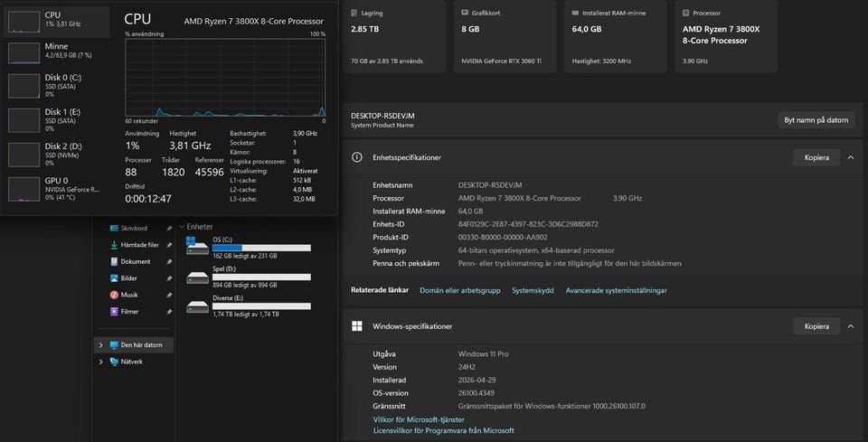
Task: Click the Bilder picture icon
Action: [114, 277]
